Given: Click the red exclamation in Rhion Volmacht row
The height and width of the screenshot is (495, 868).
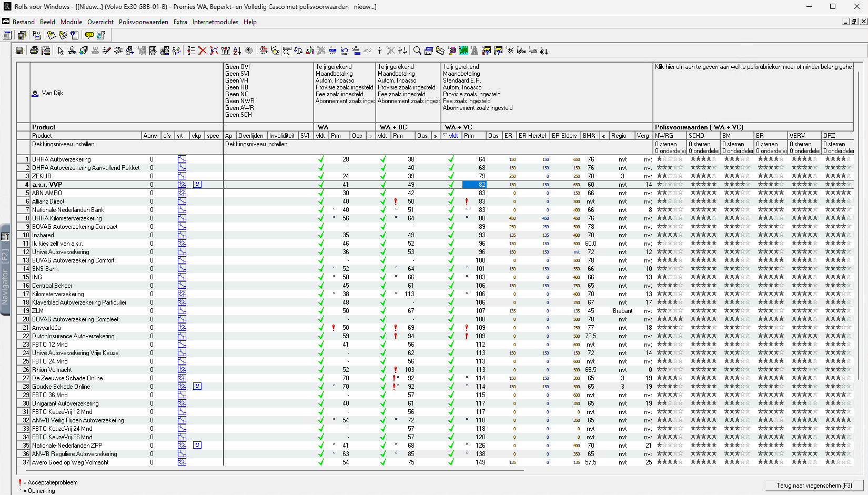Looking at the screenshot, I should click(396, 370).
